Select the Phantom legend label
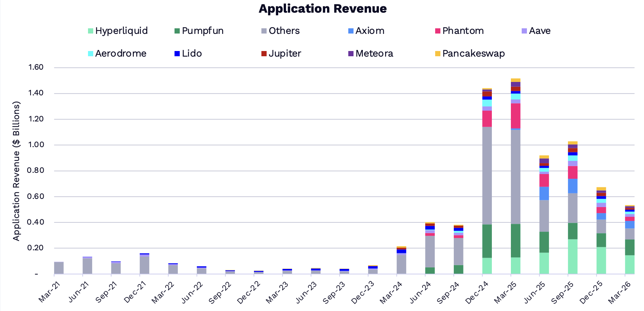Screen dimensions: 644x311 pyautogui.click(x=463, y=31)
